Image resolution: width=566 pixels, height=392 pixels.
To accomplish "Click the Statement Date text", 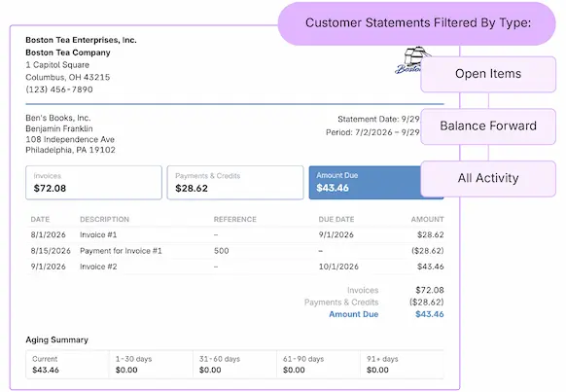I will (x=378, y=120).
